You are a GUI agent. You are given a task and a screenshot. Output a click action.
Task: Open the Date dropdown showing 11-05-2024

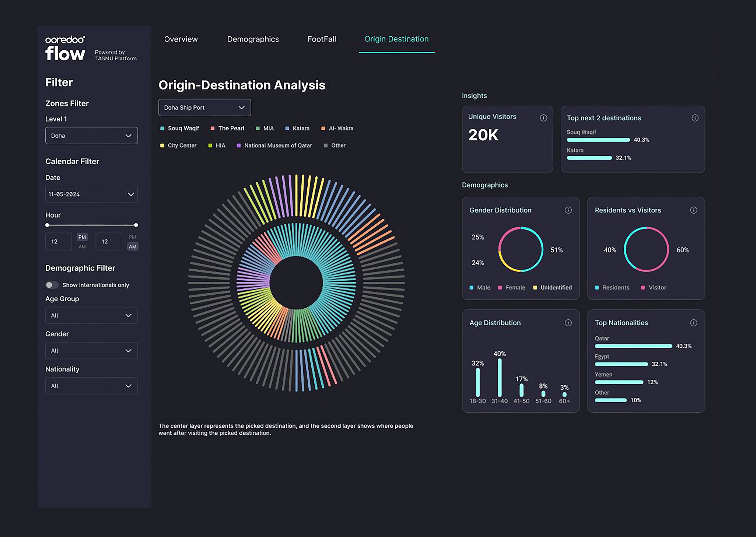coord(92,194)
